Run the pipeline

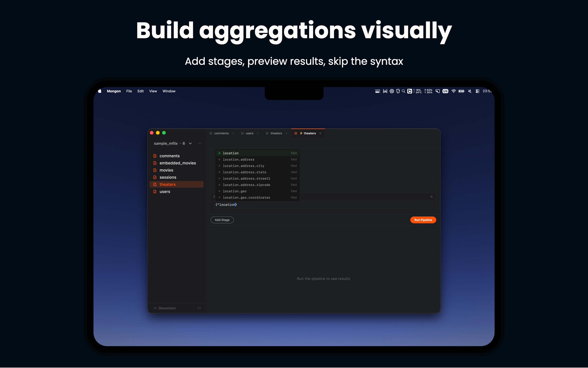coord(423,220)
